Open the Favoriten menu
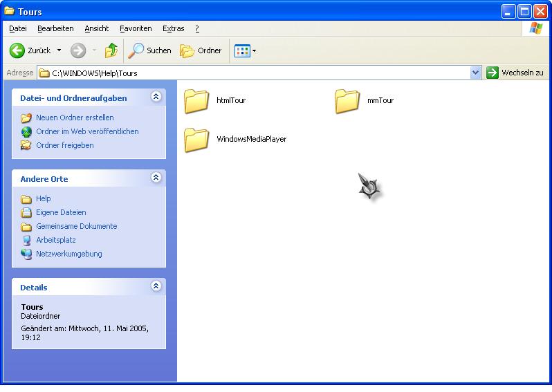This screenshot has height=392, width=552. (136, 28)
